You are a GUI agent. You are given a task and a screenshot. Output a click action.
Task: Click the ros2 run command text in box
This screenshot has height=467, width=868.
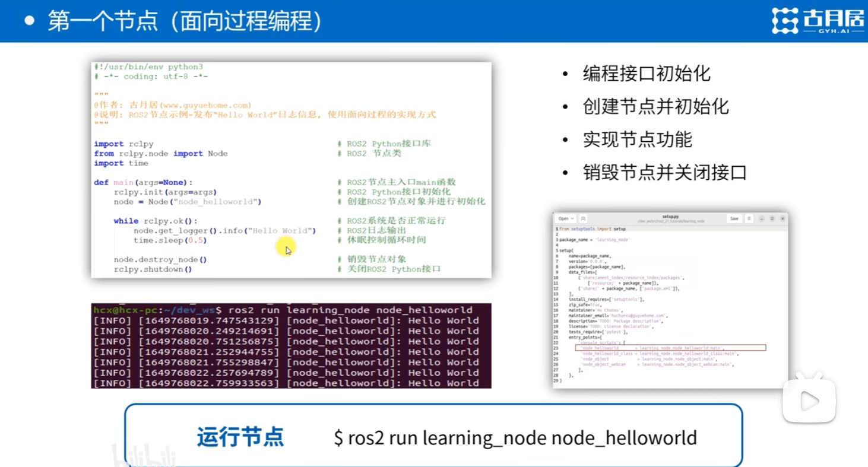click(x=515, y=438)
